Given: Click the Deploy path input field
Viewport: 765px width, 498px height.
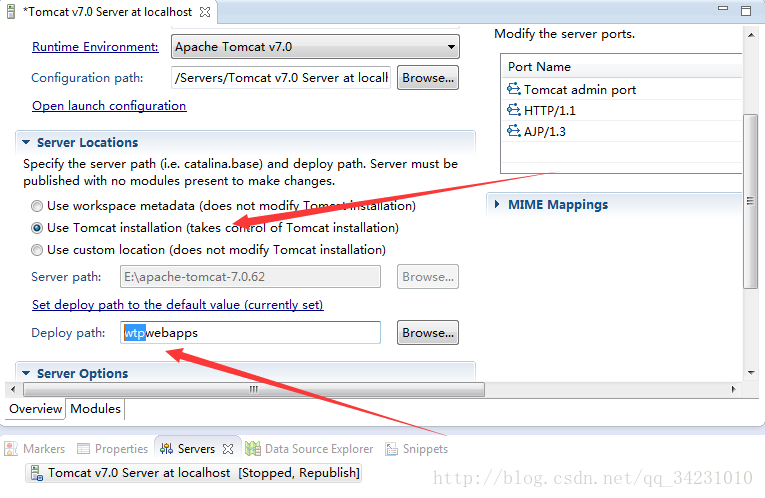Looking at the screenshot, I should 250,333.
